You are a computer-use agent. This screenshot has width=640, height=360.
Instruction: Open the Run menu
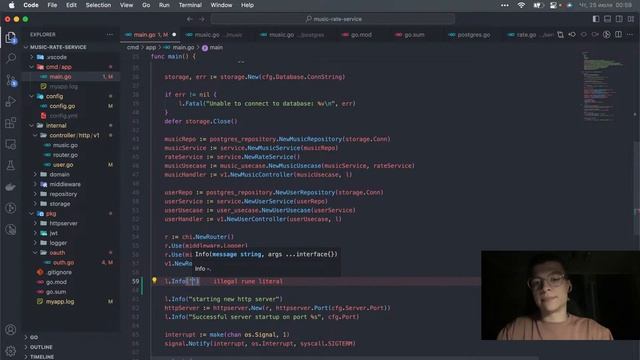164,5
